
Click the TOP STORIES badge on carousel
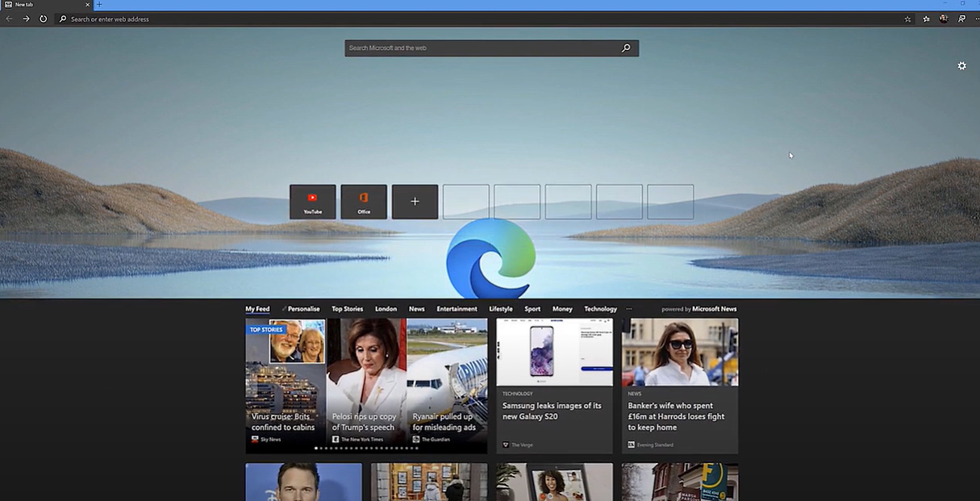coord(266,330)
